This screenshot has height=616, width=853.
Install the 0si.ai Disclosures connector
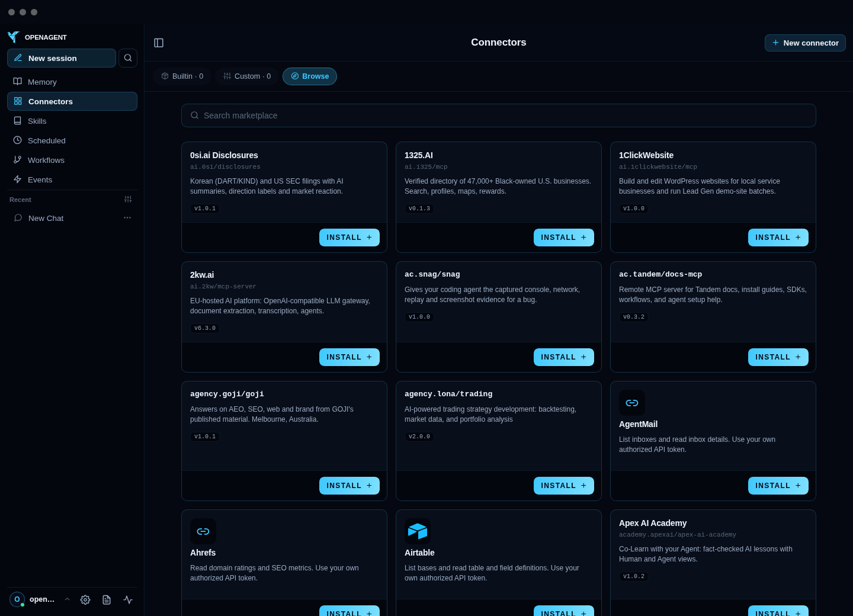(349, 238)
